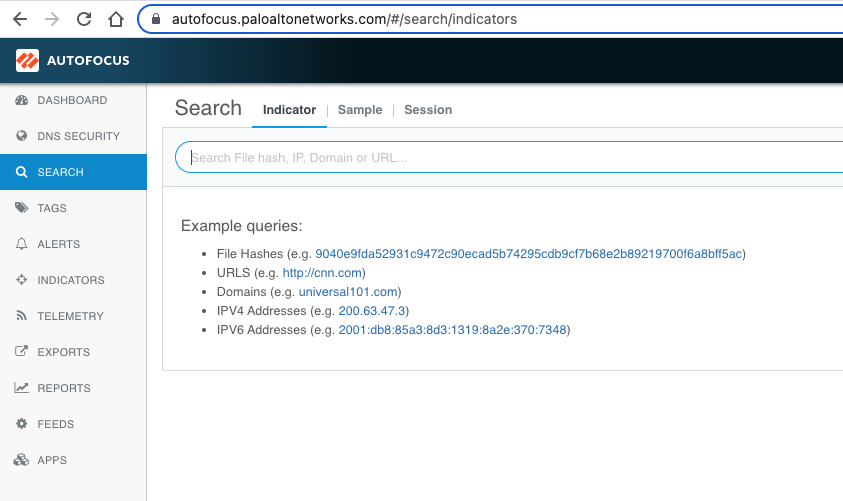Open the EXPORTS section
Screen dimensions: 843x501
63,353
